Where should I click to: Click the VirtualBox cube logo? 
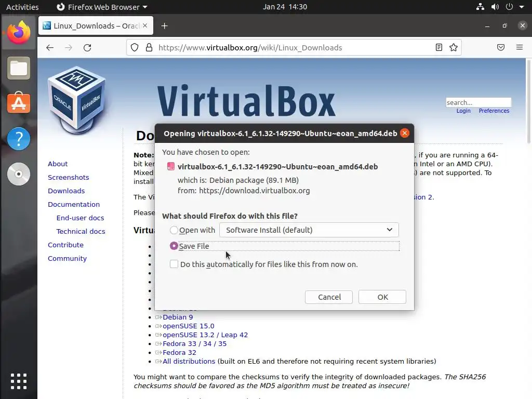[x=77, y=101]
